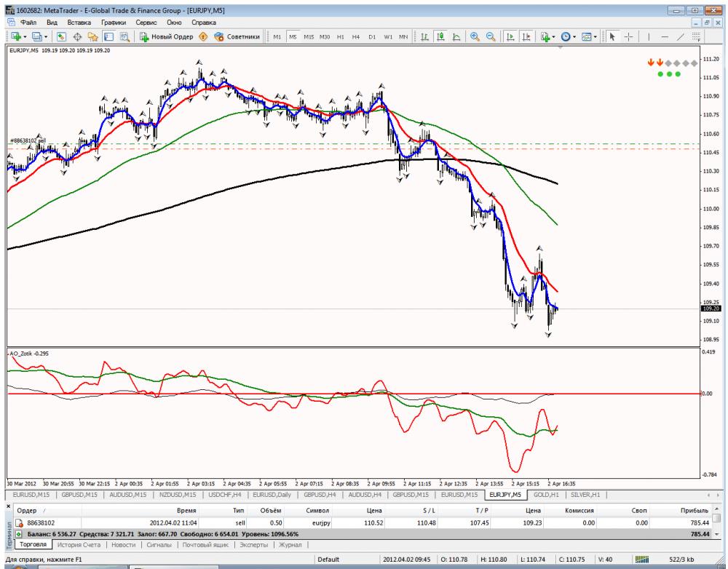Open the Вставка menu
Image resolution: width=728 pixels, height=569 pixels.
(79, 23)
